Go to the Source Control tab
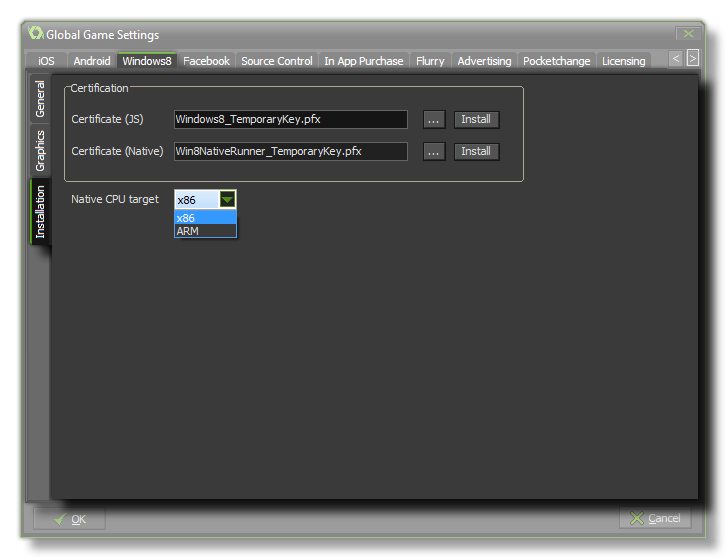The image size is (726, 558). click(x=277, y=61)
